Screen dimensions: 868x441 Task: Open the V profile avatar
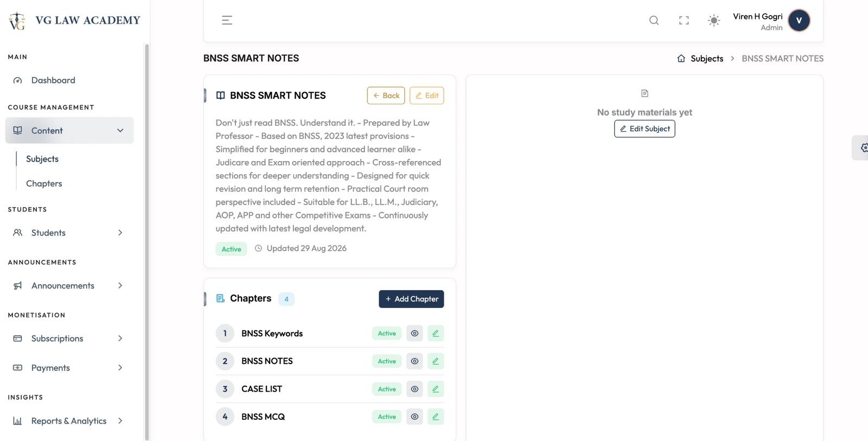pyautogui.click(x=799, y=21)
